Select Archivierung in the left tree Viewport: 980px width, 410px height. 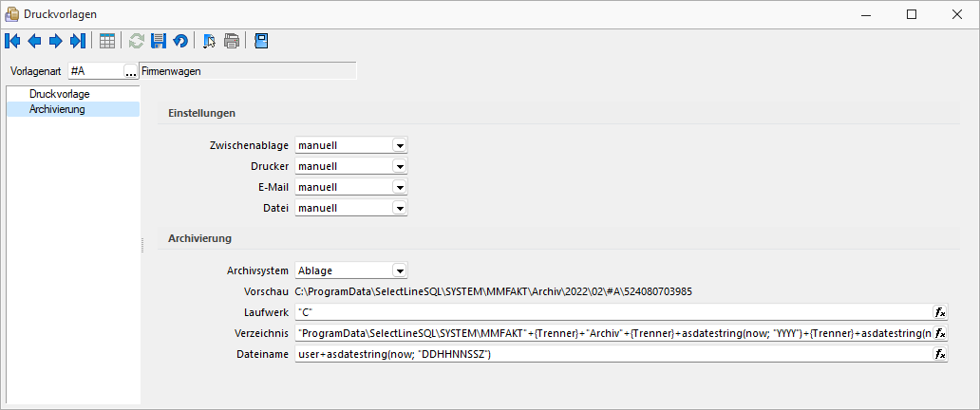[x=57, y=109]
